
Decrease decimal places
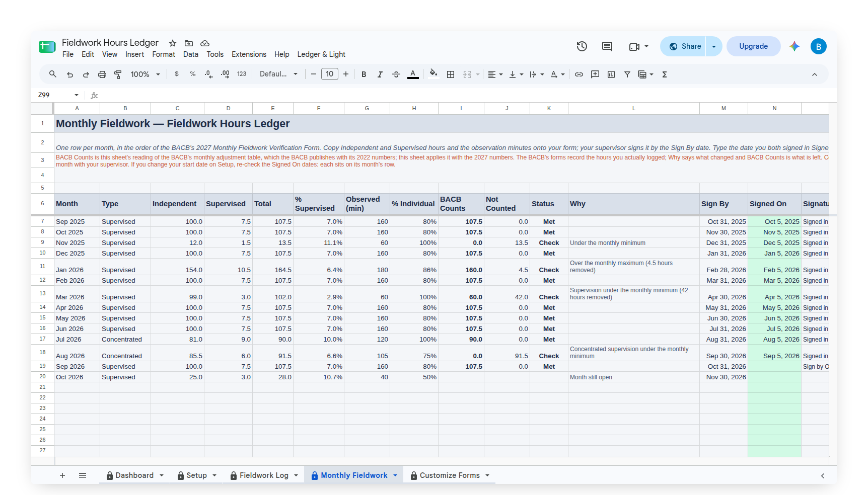pos(209,74)
